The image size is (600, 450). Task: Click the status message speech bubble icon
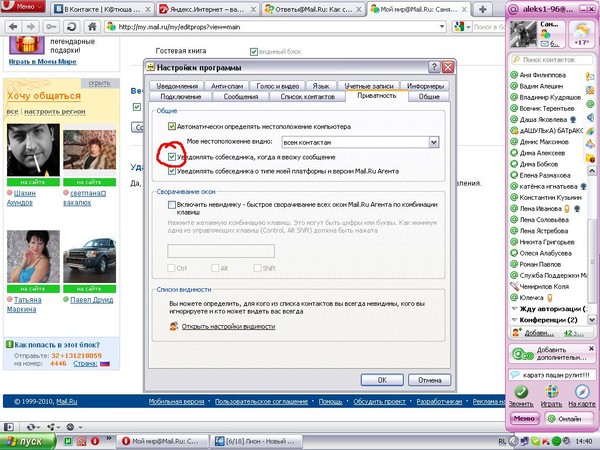click(x=515, y=375)
